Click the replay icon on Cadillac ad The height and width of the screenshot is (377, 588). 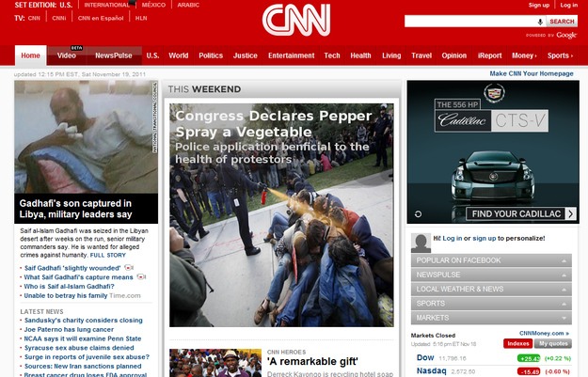point(418,214)
